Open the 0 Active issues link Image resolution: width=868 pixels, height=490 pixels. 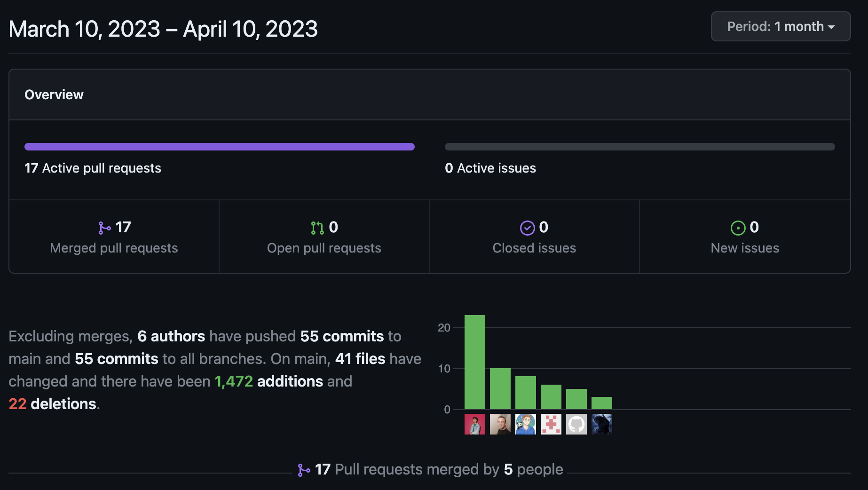[490, 168]
